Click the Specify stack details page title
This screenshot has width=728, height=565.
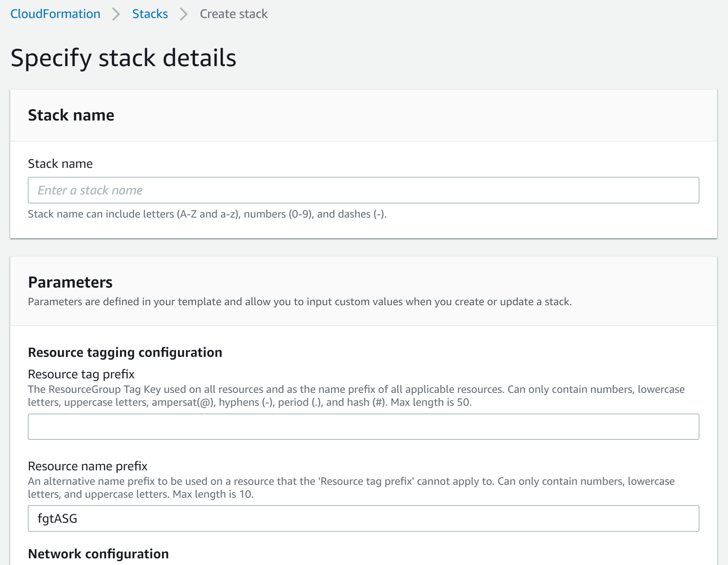pyautogui.click(x=124, y=59)
